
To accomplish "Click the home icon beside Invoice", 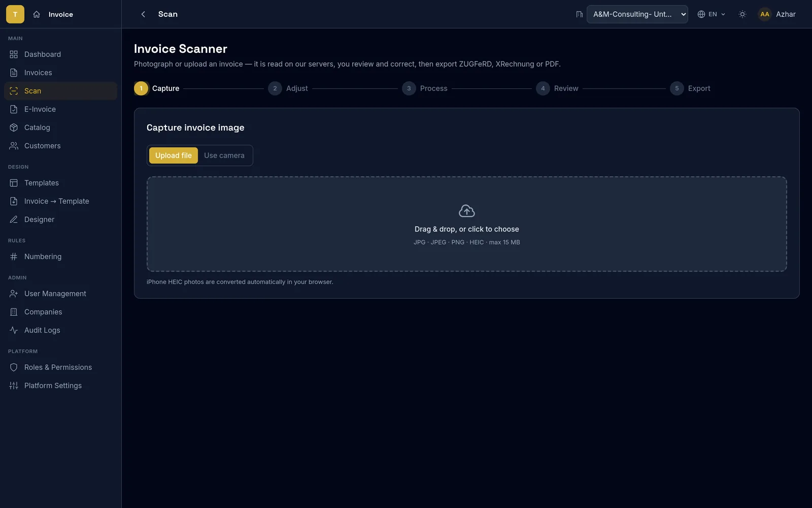I will click(x=37, y=14).
